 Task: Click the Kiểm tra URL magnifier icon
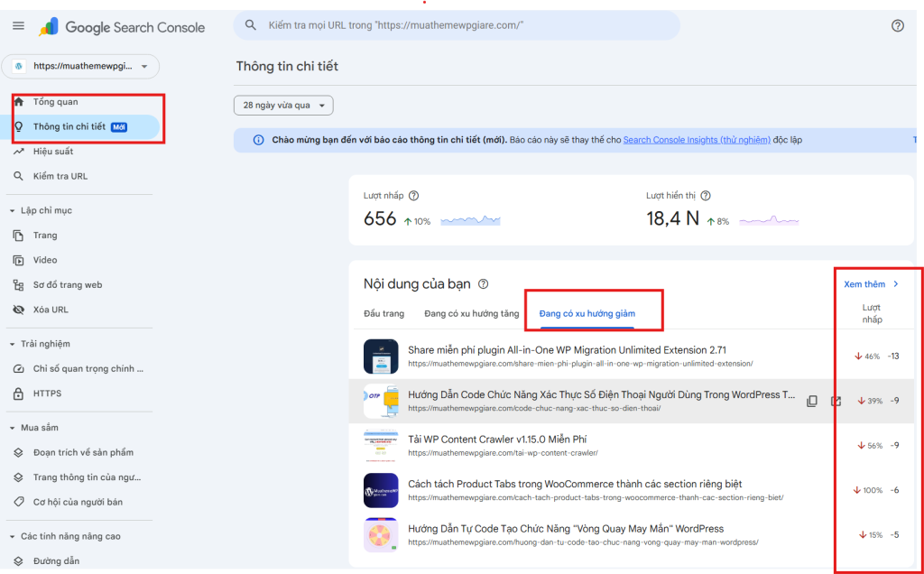pyautogui.click(x=19, y=176)
